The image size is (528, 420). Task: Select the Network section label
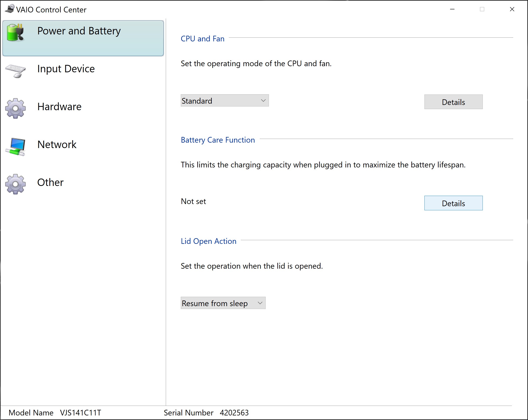pyautogui.click(x=57, y=145)
